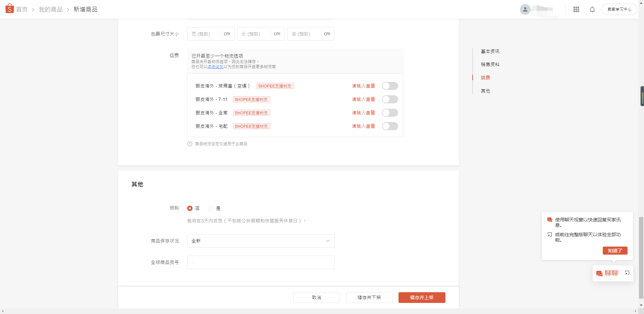
Task: Click SHOPEE支援物流 tag in the 莱尔富 row
Action: click(275, 86)
